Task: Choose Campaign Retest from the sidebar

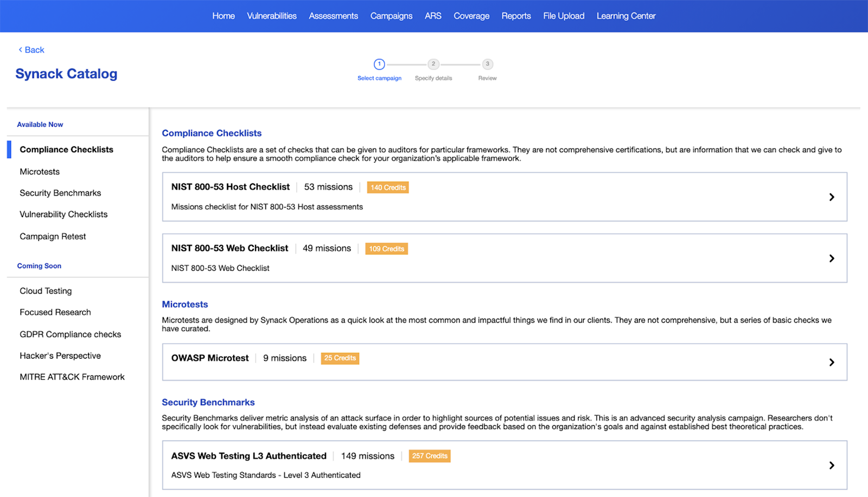Action: coord(53,236)
